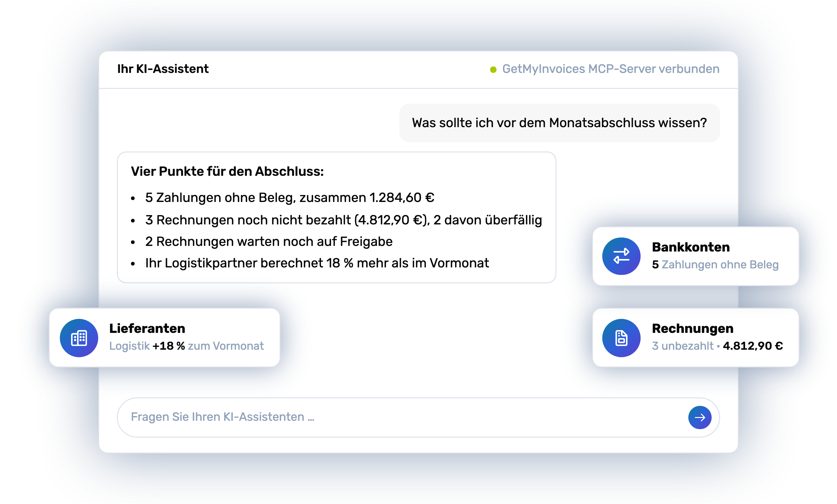Click bullet '2 Rechnungen warten noch auf Freigabe'
Screen dimensions: 837x504
click(x=269, y=242)
